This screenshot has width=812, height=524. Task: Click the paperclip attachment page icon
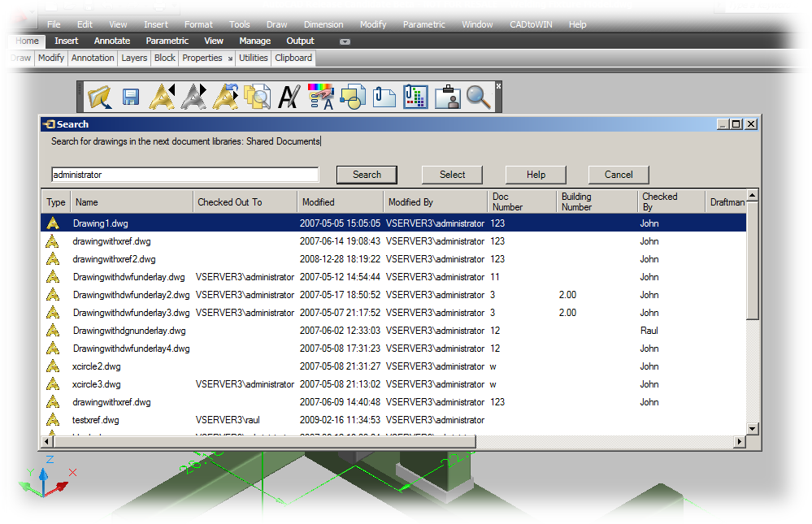(x=384, y=97)
